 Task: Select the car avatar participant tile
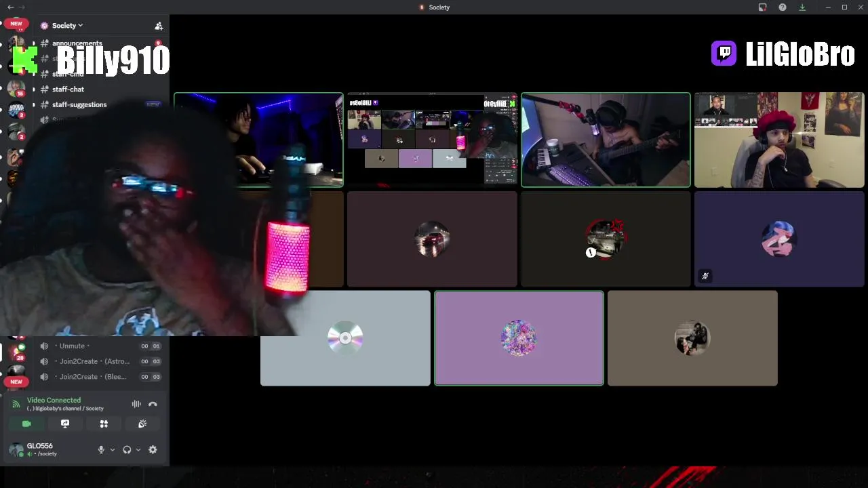click(x=432, y=239)
